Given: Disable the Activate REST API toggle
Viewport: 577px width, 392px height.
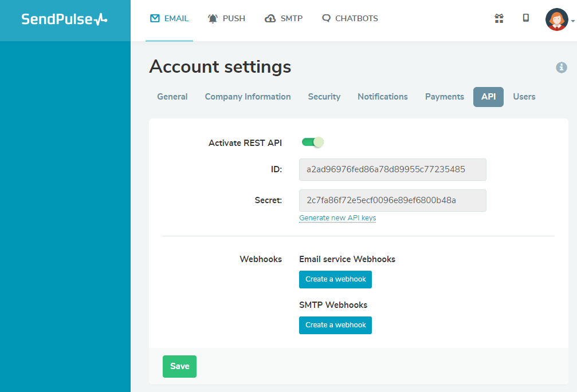Looking at the screenshot, I should click(x=312, y=142).
